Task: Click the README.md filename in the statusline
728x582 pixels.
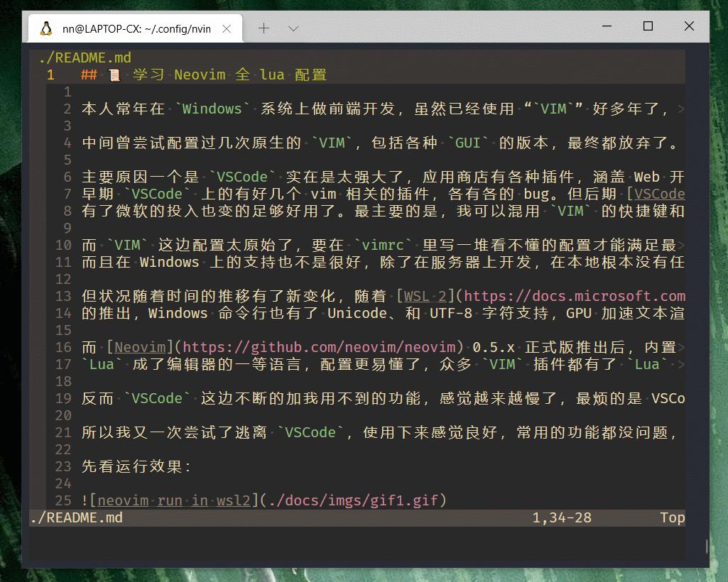Action: tap(76, 517)
